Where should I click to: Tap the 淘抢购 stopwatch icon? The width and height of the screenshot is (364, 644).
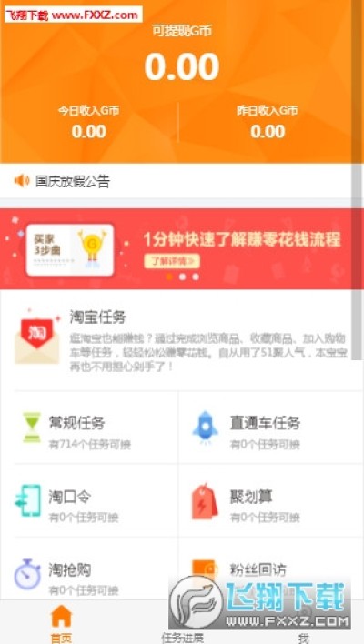(x=27, y=574)
